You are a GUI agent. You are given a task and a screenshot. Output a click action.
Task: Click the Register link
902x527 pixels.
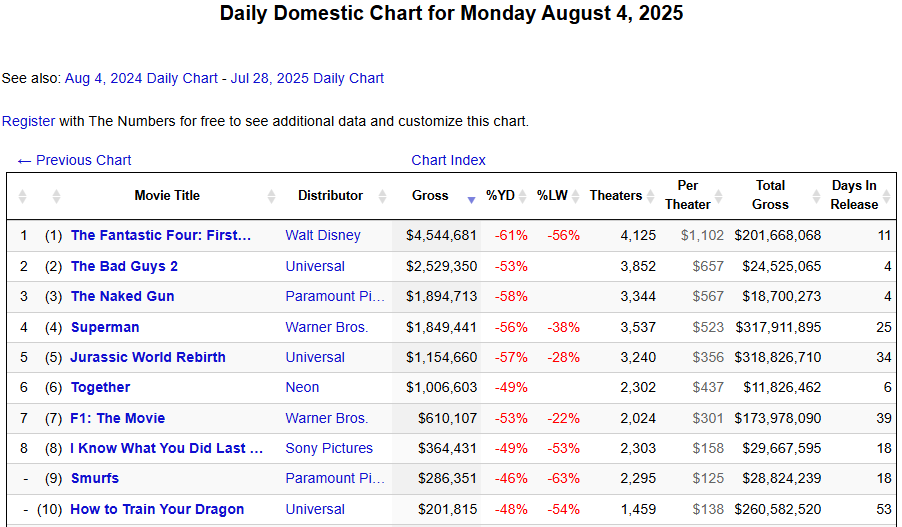[x=28, y=121]
